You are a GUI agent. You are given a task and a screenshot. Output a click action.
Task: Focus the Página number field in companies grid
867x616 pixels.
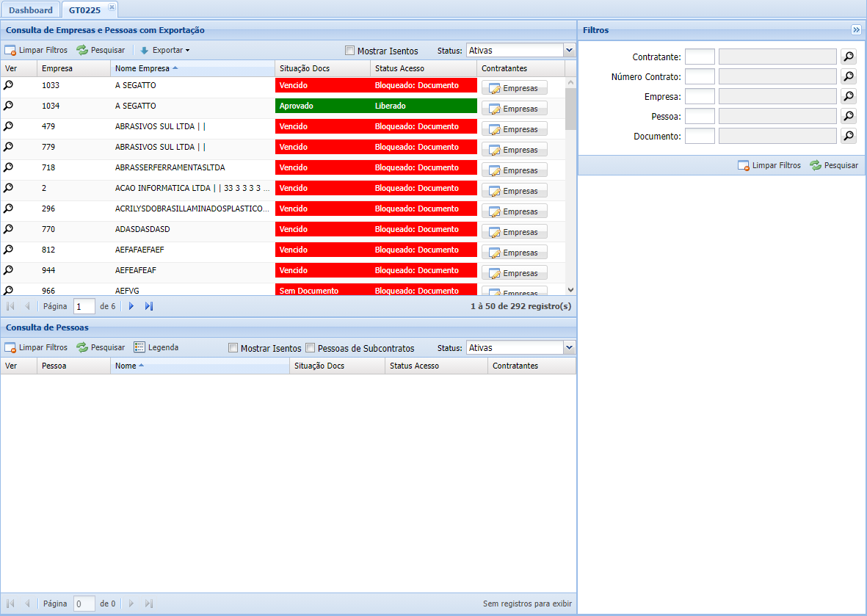[x=84, y=306]
